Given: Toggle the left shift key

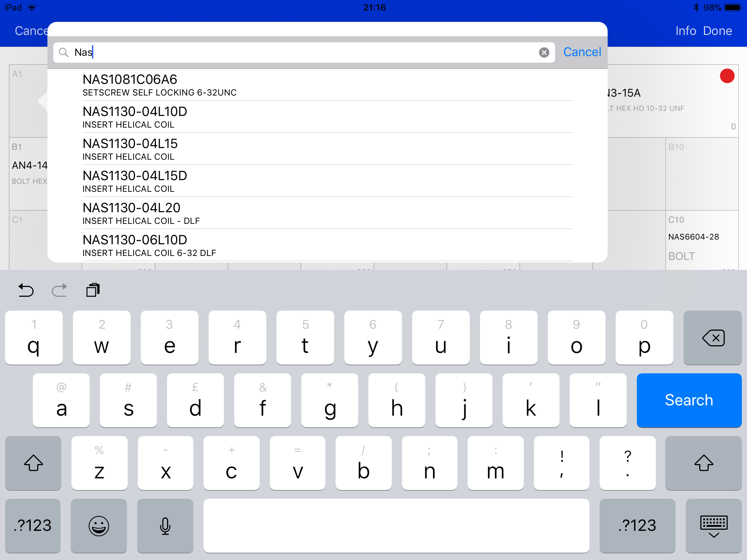Looking at the screenshot, I should point(33,463).
